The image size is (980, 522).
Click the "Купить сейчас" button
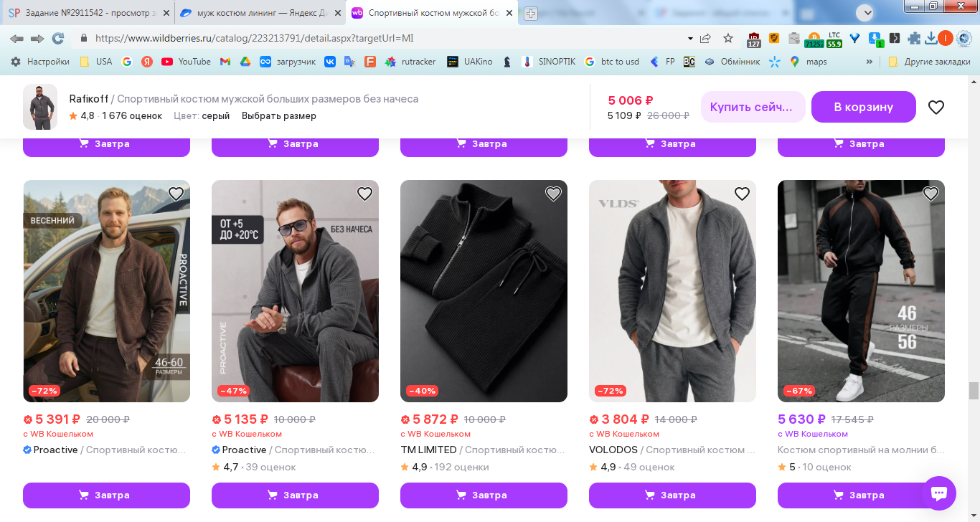[752, 107]
